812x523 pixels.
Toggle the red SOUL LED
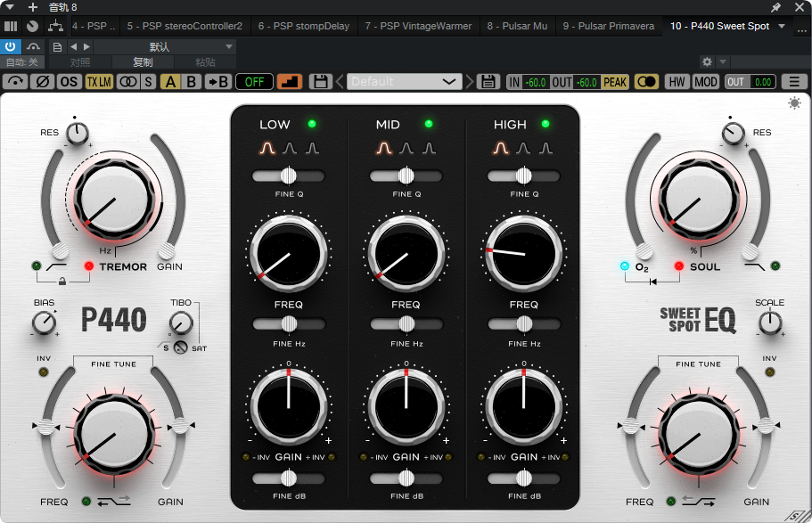(x=679, y=266)
